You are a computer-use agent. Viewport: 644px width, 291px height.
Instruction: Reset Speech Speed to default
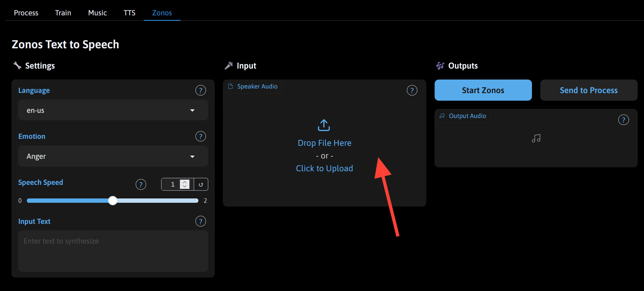pos(201,185)
